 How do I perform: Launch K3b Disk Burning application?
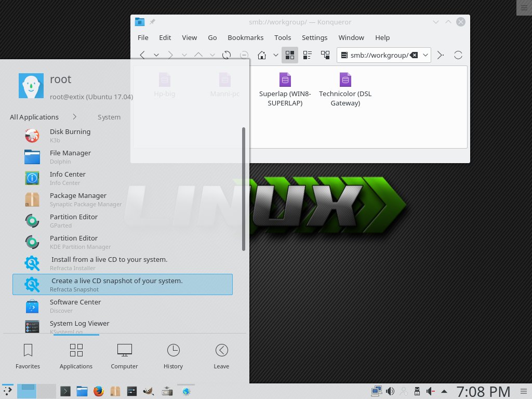[x=70, y=136]
